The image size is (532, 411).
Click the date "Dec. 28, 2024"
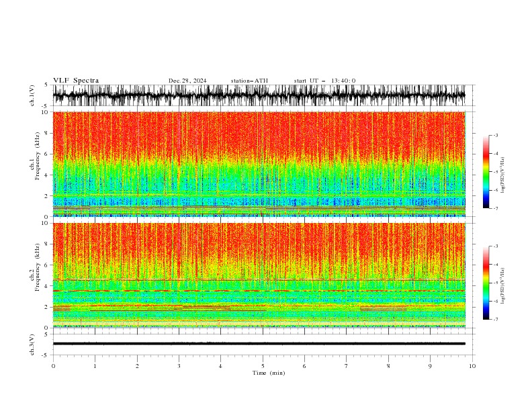click(x=187, y=81)
